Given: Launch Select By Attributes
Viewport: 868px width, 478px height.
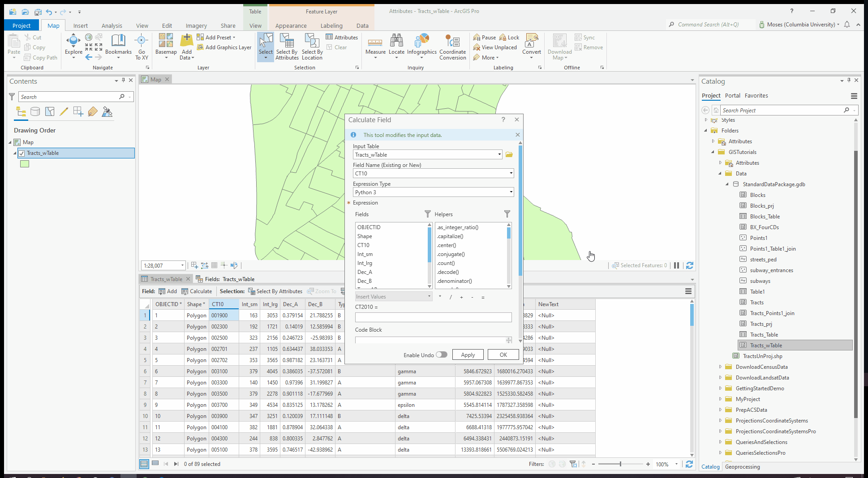Looking at the screenshot, I should coord(287,47).
